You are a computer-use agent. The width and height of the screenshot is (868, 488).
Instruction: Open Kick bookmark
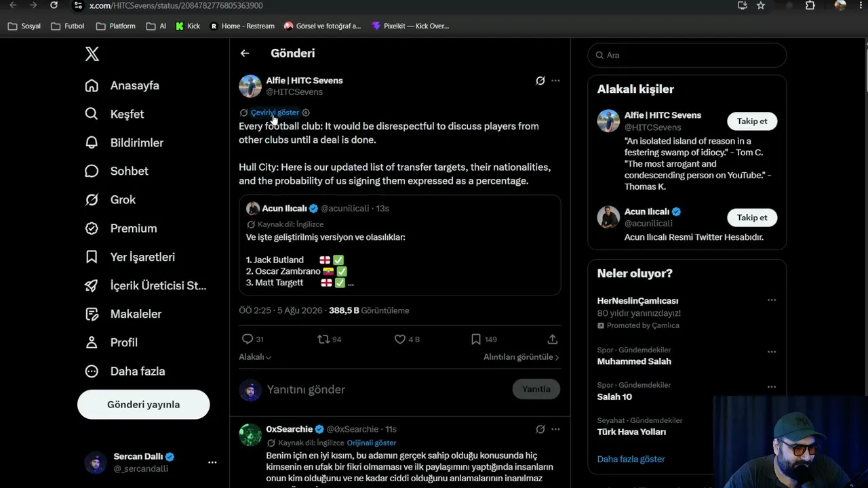click(188, 26)
